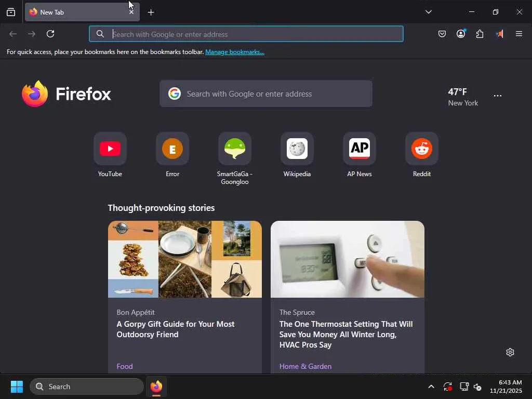Viewport: 532px width, 399px height.
Task: Focus the address bar input
Action: click(x=246, y=34)
